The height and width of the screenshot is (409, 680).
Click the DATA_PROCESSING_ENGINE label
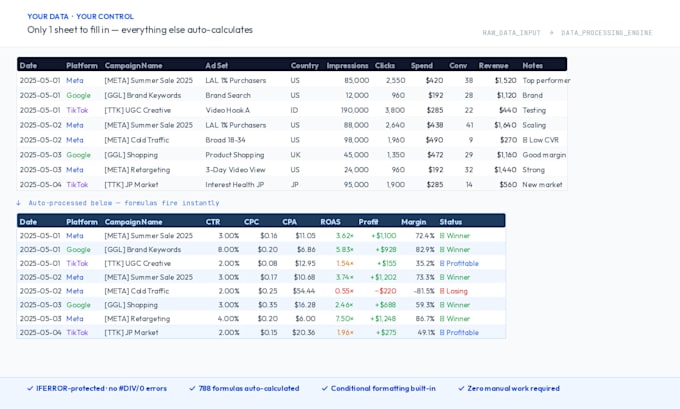pos(606,33)
